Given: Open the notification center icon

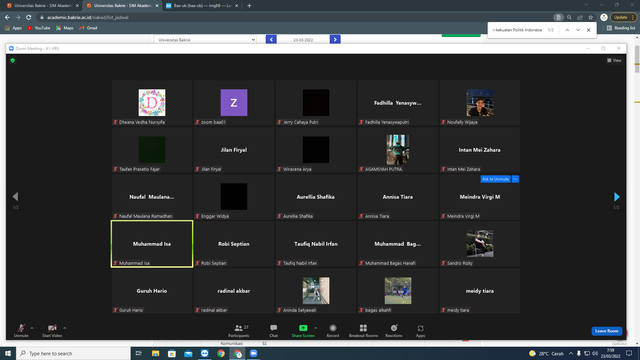Looking at the screenshot, I should point(629,353).
